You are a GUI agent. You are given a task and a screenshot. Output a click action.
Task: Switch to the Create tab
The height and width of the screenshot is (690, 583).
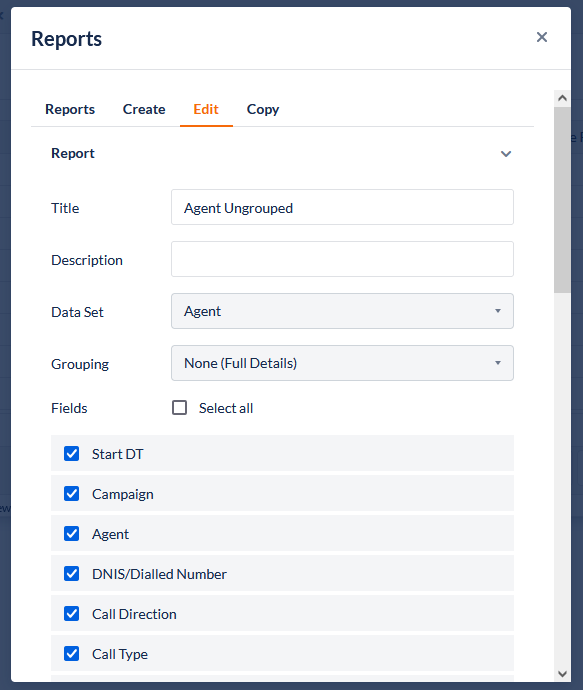coord(144,109)
